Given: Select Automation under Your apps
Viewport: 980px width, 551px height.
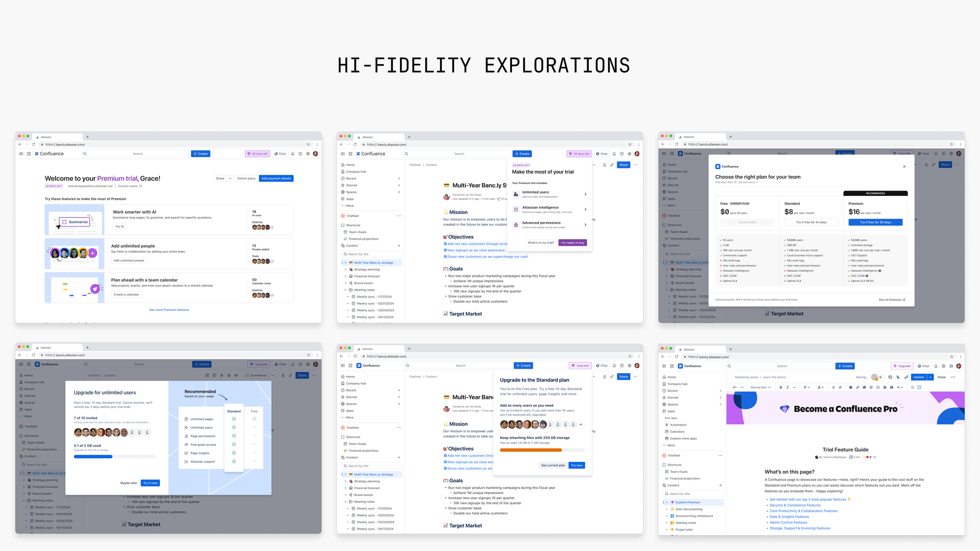Looking at the screenshot, I should click(678, 425).
